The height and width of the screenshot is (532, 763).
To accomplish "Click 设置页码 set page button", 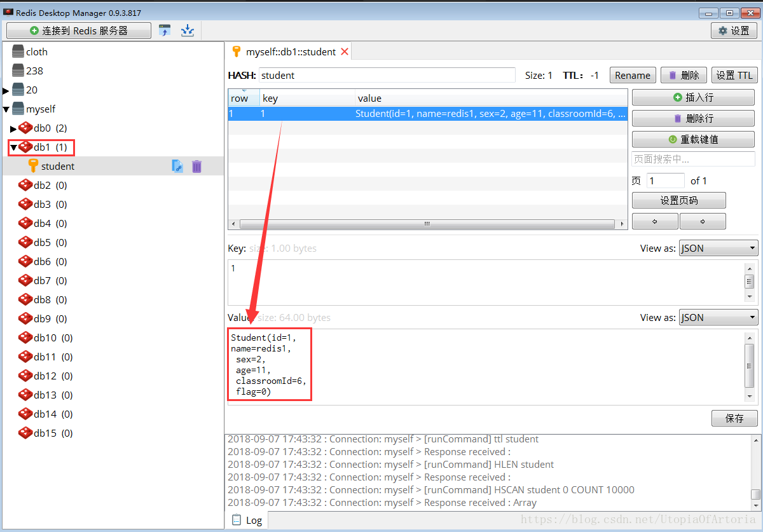I will point(678,200).
